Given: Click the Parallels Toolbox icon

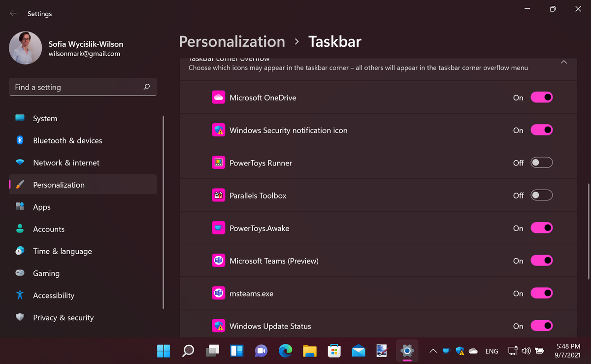Looking at the screenshot, I should (x=218, y=195).
